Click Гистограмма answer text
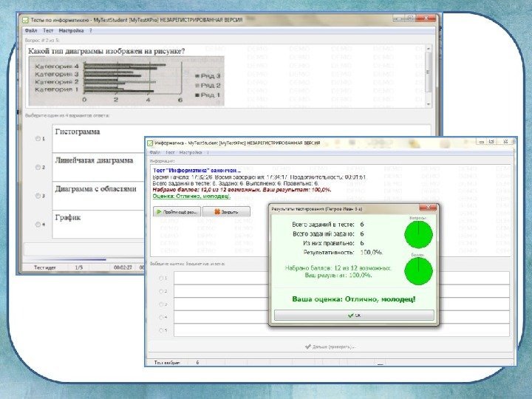Image resolution: width=532 pixels, height=399 pixels. pyautogui.click(x=78, y=132)
